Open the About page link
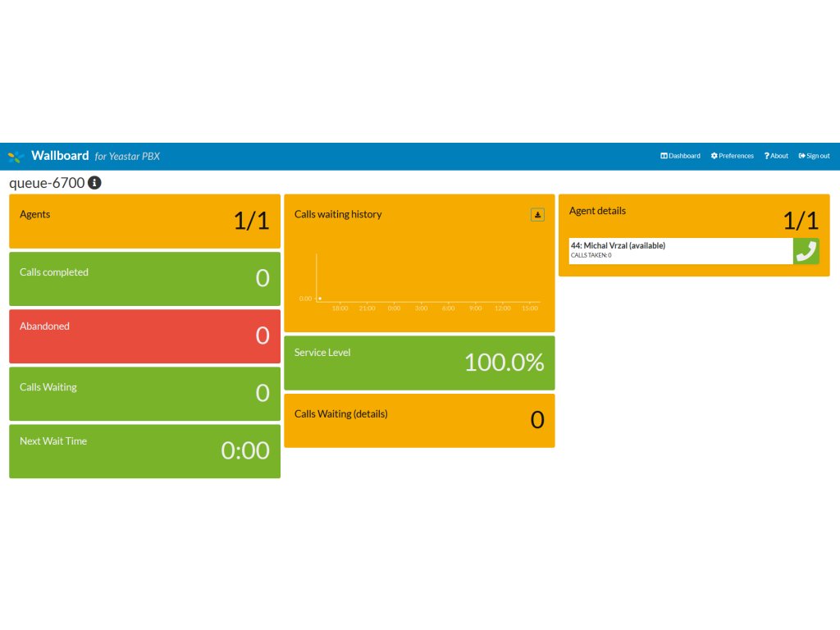 click(776, 156)
